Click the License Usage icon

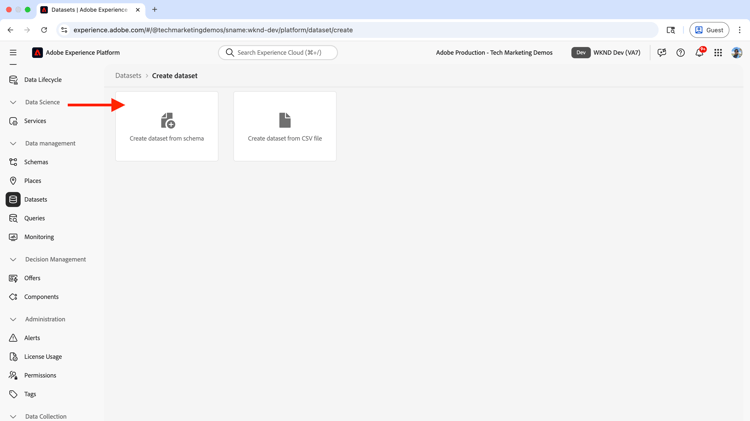click(x=13, y=356)
